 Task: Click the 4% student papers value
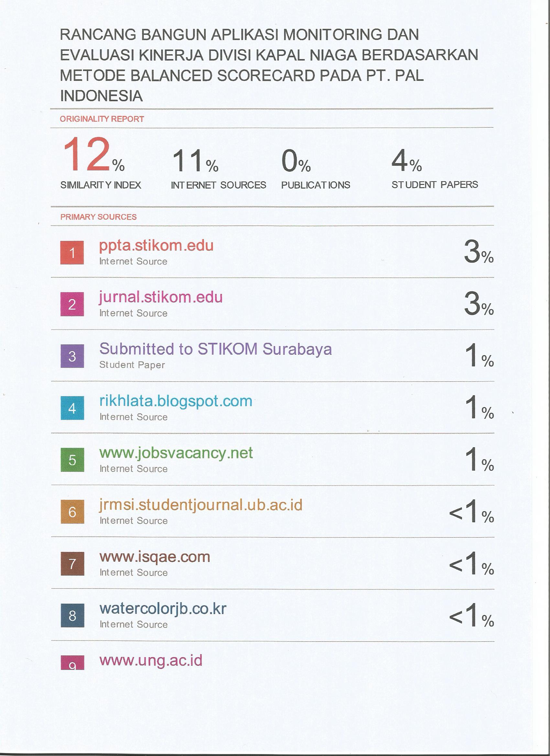[406, 161]
